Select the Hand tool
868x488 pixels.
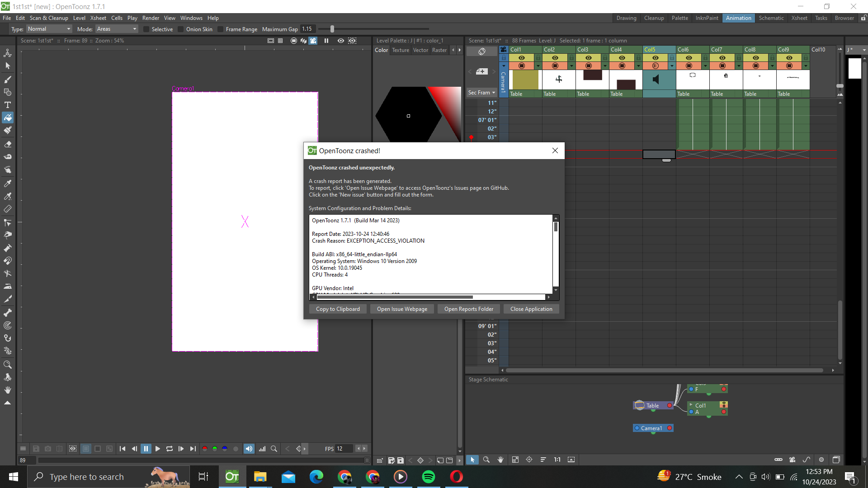8,389
